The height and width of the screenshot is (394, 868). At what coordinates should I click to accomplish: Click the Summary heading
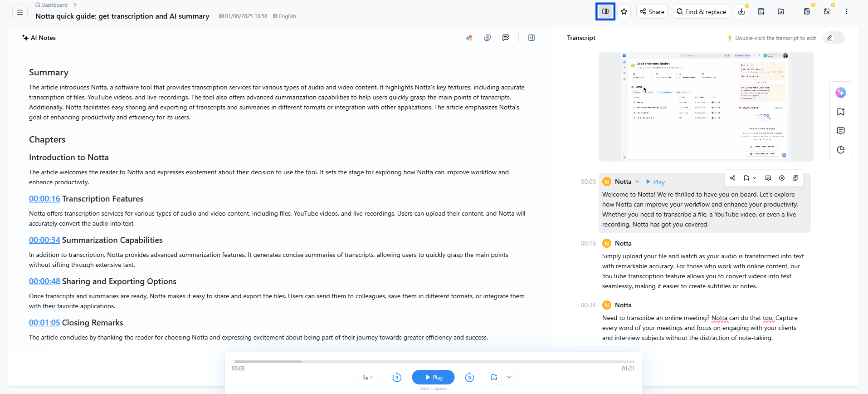49,73
